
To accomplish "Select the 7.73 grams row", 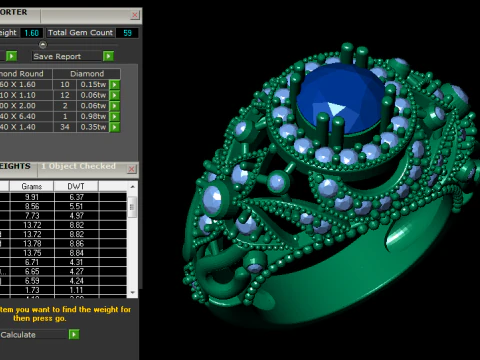I will [x=63, y=216].
